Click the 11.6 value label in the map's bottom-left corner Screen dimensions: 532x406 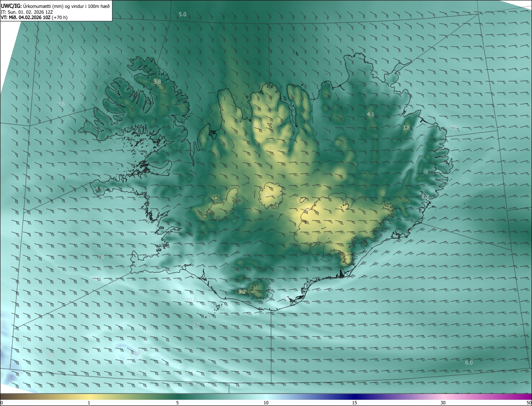(x=11, y=377)
